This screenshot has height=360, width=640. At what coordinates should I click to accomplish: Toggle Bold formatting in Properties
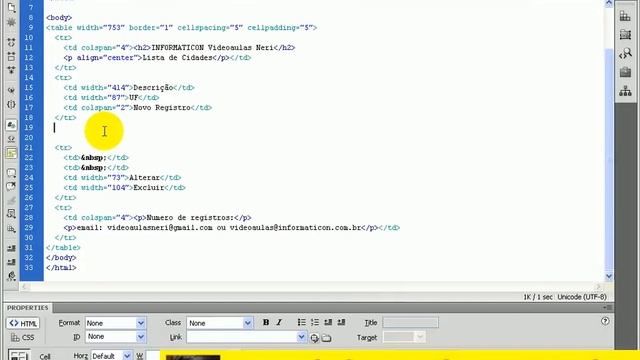click(266, 322)
